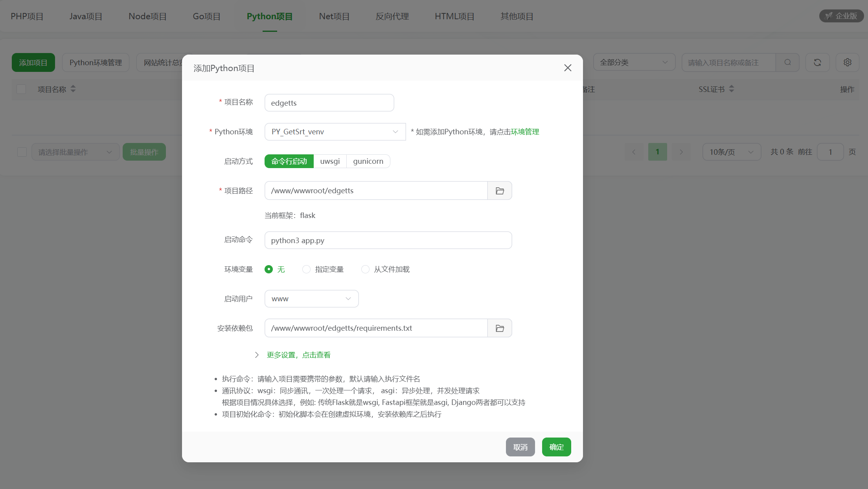
Task: Open folder picker for requirements.txt path
Action: pos(500,328)
